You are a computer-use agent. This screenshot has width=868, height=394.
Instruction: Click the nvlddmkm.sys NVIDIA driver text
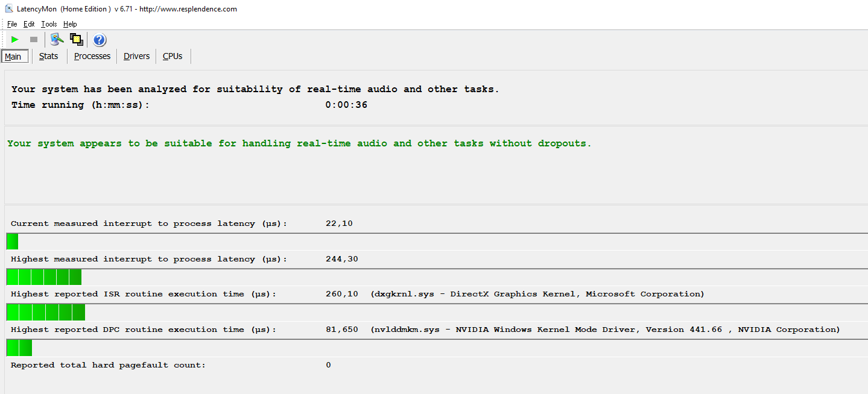click(x=605, y=330)
